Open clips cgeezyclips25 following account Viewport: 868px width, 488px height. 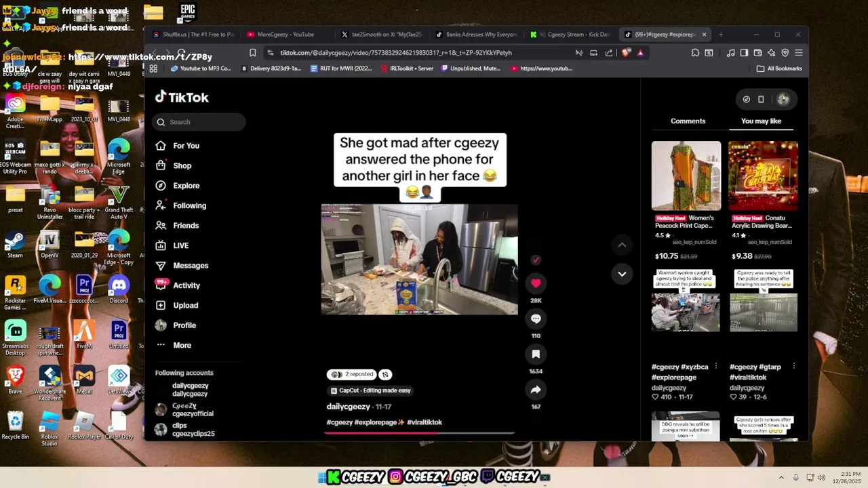point(185,429)
